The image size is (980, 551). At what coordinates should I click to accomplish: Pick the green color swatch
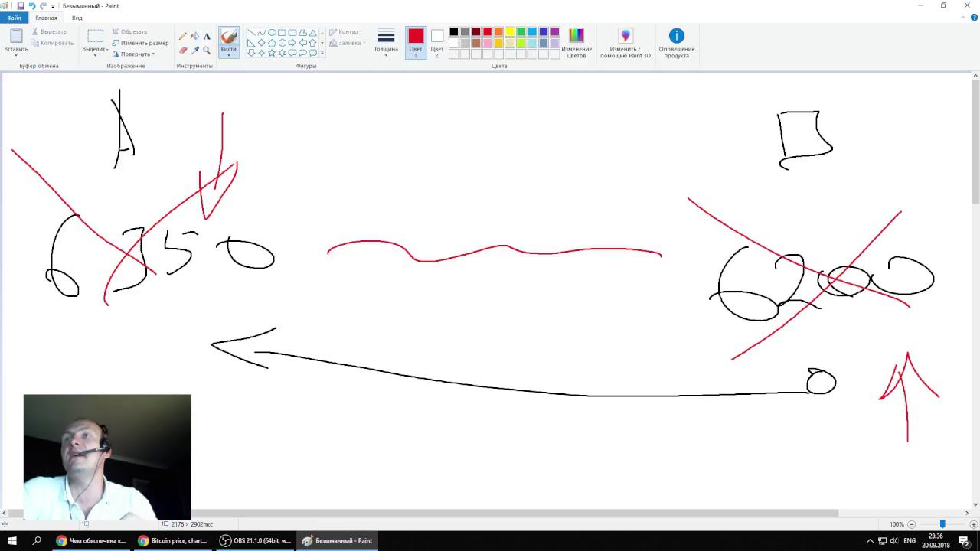pos(521,31)
